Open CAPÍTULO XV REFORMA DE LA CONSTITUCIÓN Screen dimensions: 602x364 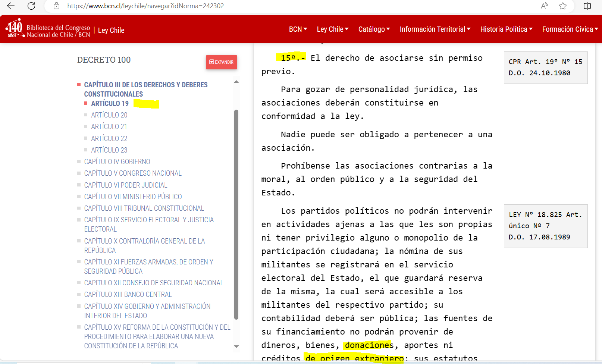click(x=157, y=337)
